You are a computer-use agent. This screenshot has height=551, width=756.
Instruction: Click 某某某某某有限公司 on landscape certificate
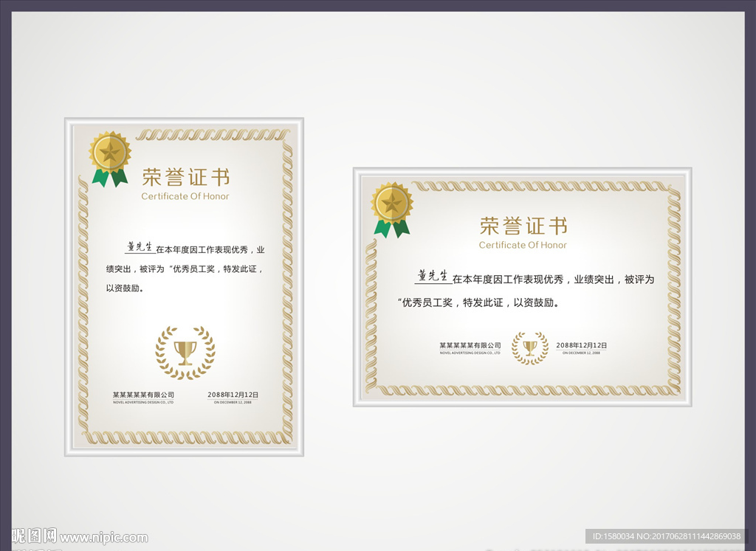pyautogui.click(x=470, y=345)
